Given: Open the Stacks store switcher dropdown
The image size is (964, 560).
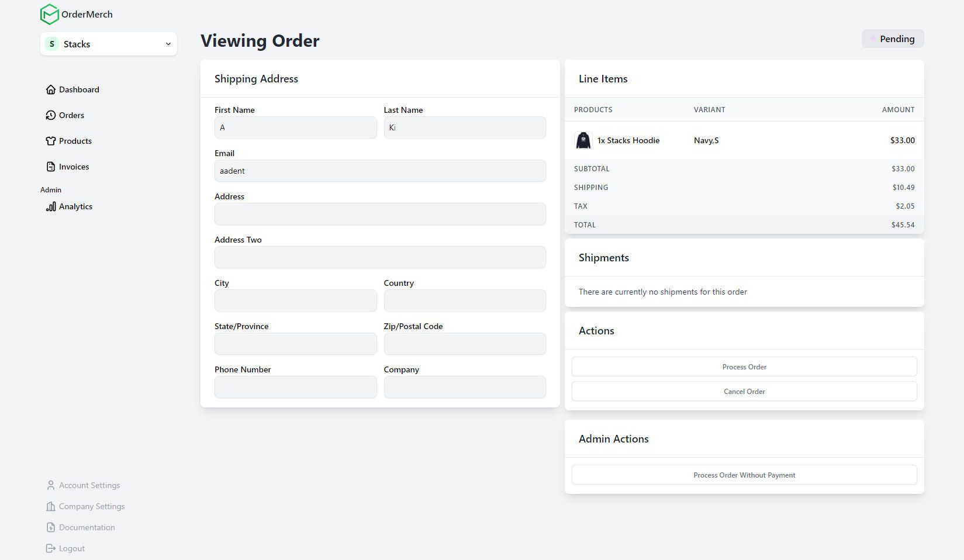Looking at the screenshot, I should [108, 44].
